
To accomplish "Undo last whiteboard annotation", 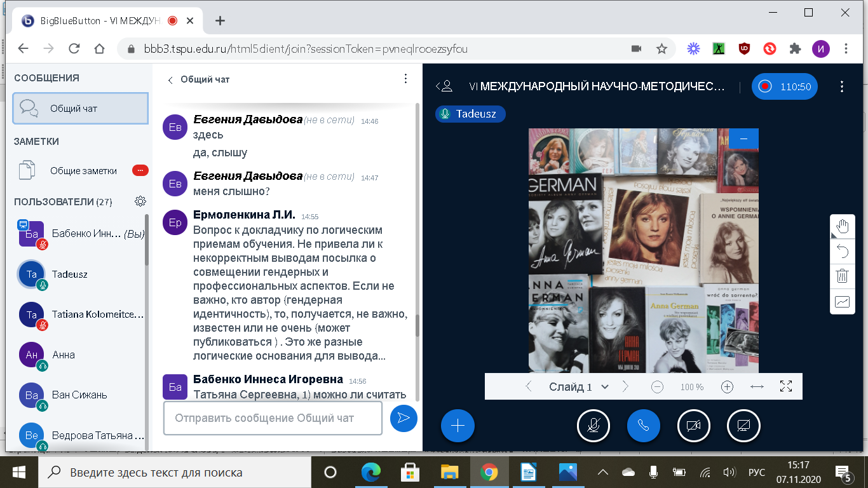I will pyautogui.click(x=842, y=252).
